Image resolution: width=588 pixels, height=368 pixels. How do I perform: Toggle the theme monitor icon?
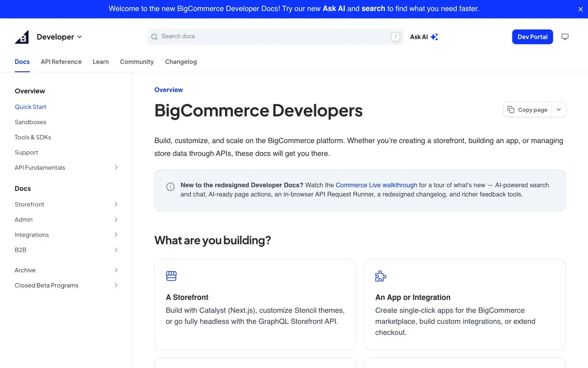(x=565, y=37)
